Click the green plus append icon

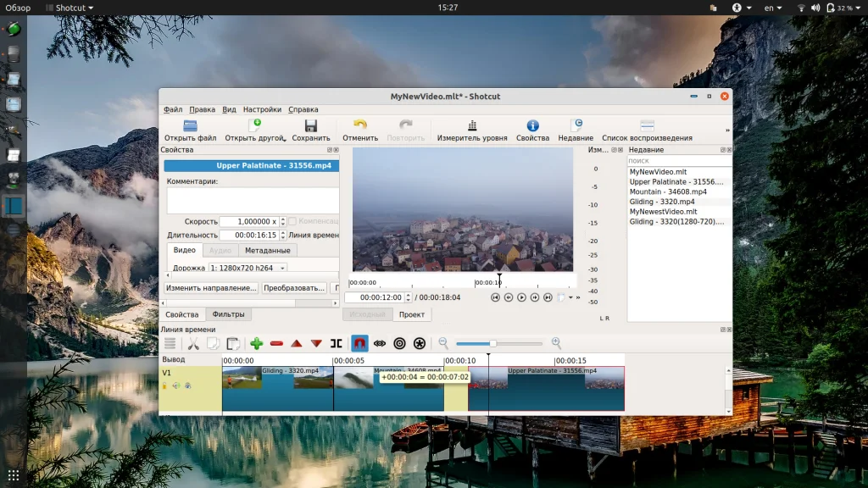(x=256, y=343)
